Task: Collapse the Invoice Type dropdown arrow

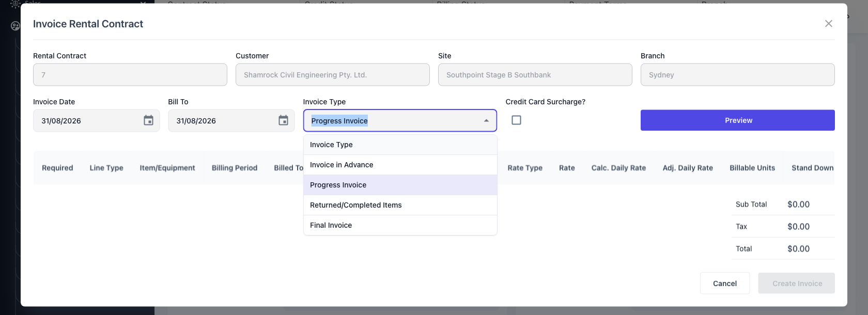Action: 486,121
